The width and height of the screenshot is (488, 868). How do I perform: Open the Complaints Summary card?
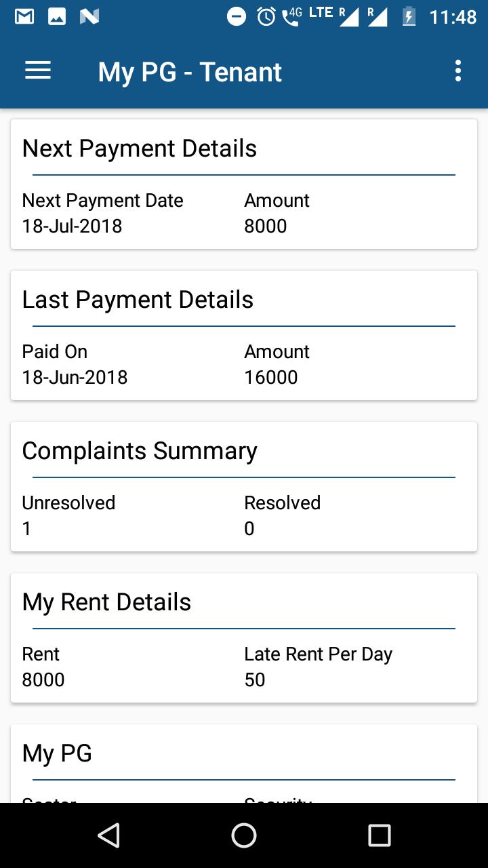click(244, 487)
